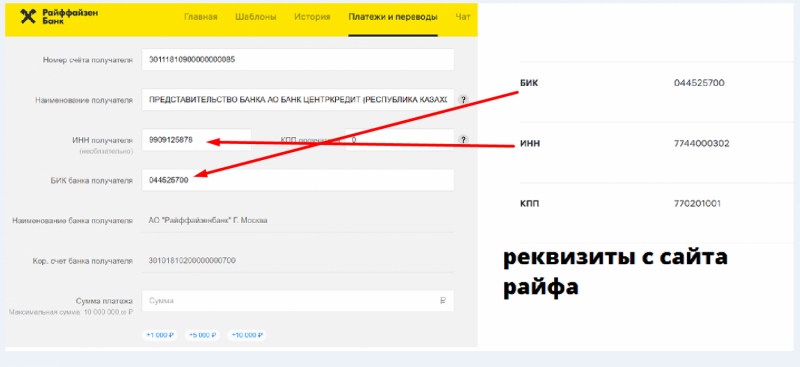Click the Наименование получателя input field
The image size is (800, 367).
click(x=298, y=100)
